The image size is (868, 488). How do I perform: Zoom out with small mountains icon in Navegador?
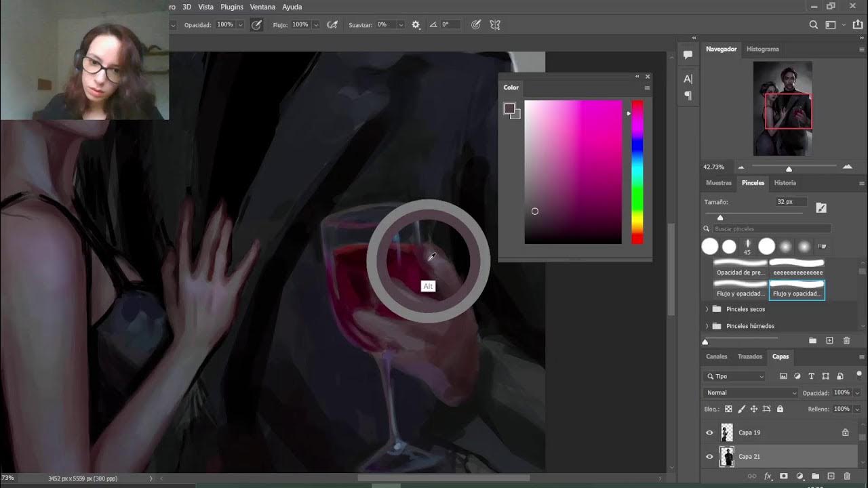click(741, 167)
